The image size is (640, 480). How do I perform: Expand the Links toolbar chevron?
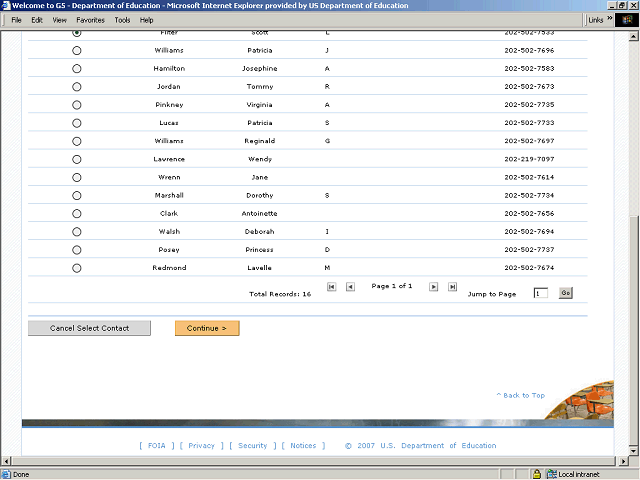click(x=609, y=18)
